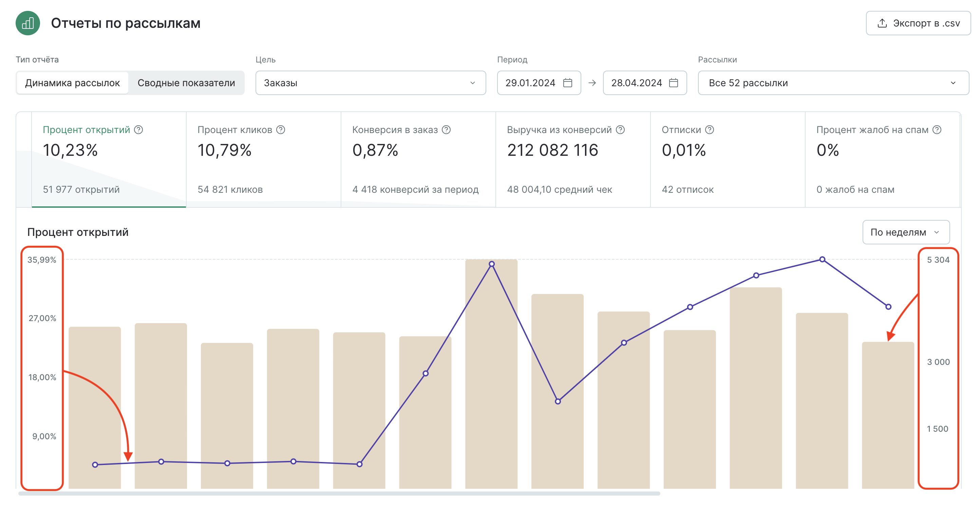Click the 0 жалоб на спам text
The height and width of the screenshot is (520, 980).
[855, 190]
